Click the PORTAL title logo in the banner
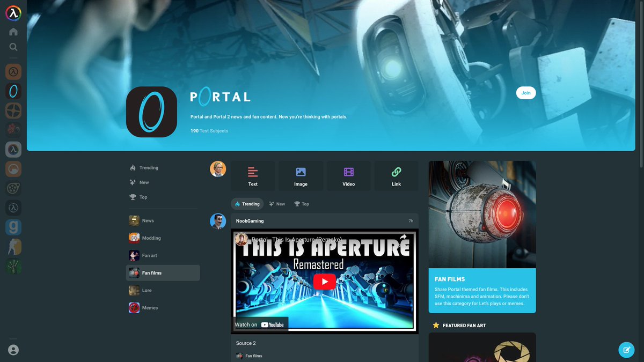644x362 pixels. tap(220, 97)
